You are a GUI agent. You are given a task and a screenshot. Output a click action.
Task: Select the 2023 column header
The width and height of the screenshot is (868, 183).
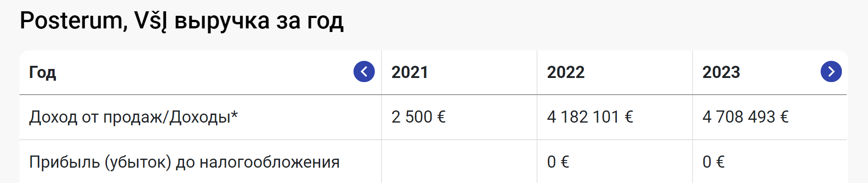[721, 72]
